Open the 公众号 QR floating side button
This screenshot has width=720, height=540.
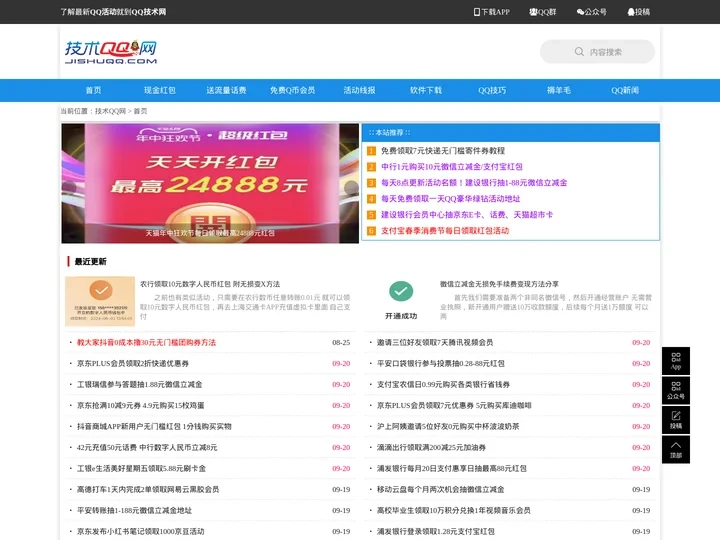(x=675, y=390)
